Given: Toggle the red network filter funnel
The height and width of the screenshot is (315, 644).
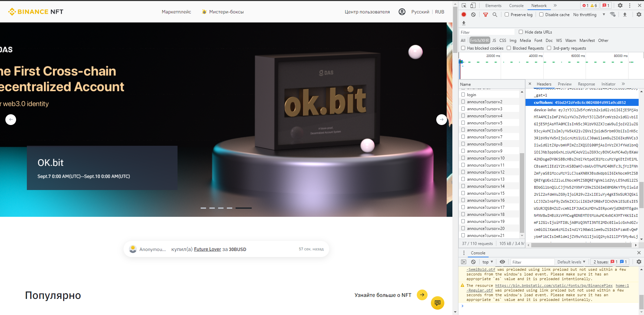Looking at the screenshot, I should point(486,14).
